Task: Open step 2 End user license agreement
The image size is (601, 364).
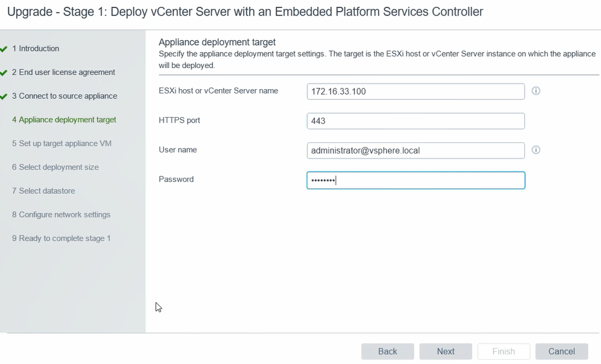Action: (x=64, y=72)
